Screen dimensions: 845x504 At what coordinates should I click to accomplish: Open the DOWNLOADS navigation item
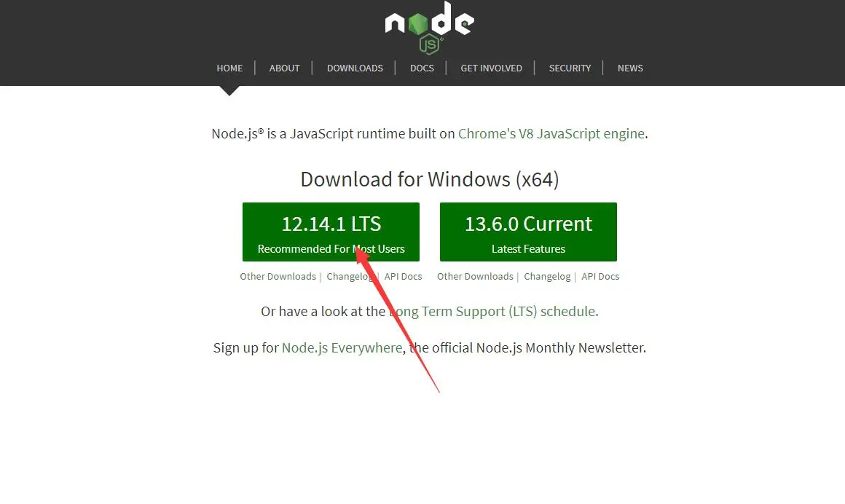tap(355, 68)
